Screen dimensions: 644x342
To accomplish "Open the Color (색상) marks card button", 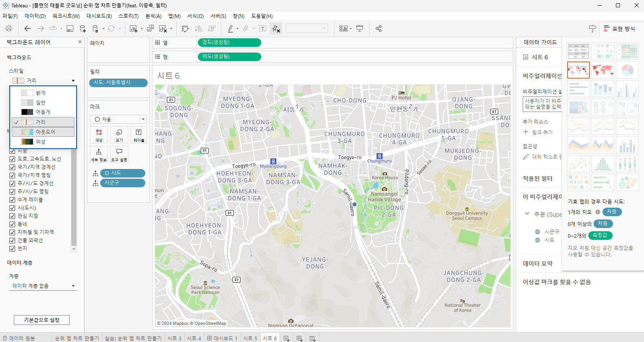I will [99, 135].
